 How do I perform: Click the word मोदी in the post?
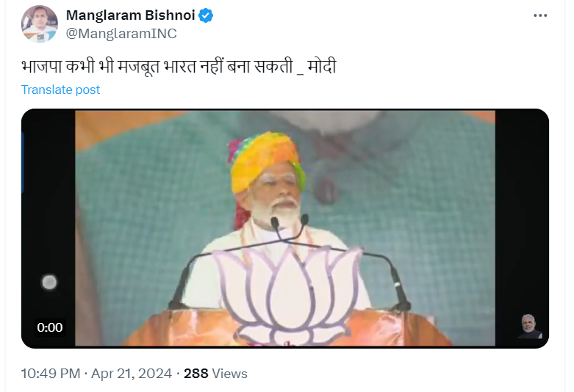coord(322,67)
